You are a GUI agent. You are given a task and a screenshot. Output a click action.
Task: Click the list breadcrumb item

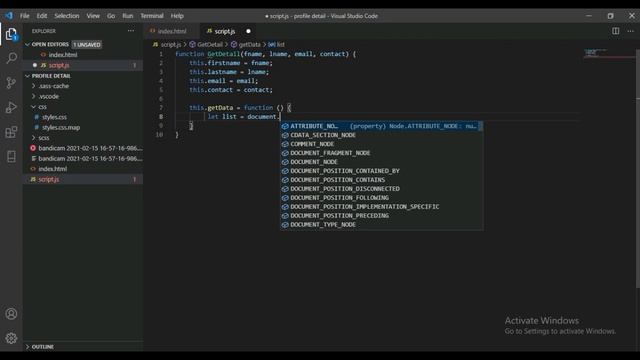click(280, 44)
